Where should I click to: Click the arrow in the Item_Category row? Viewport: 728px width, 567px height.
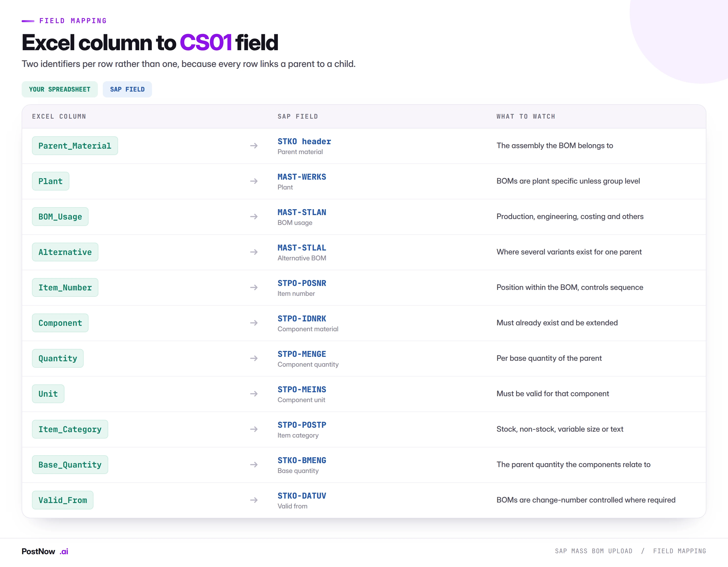(x=254, y=429)
